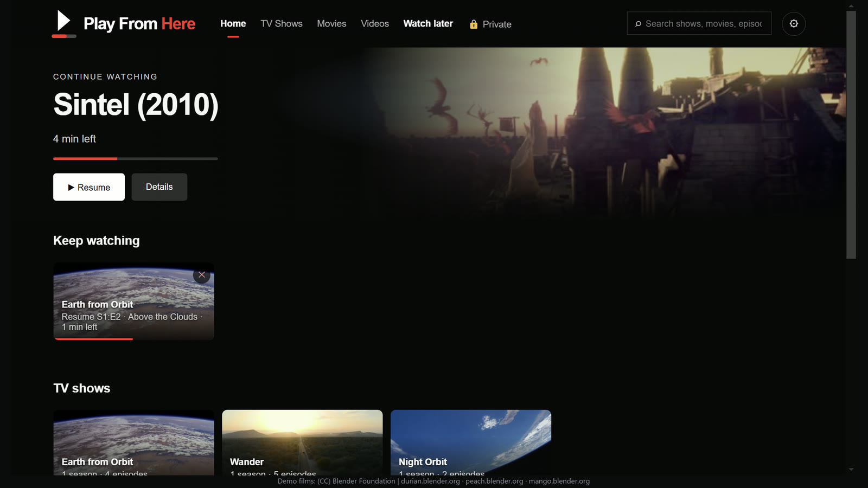Screen dimensions: 868x488
Task: Open Earth from Orbit in TV shows
Action: (x=134, y=442)
